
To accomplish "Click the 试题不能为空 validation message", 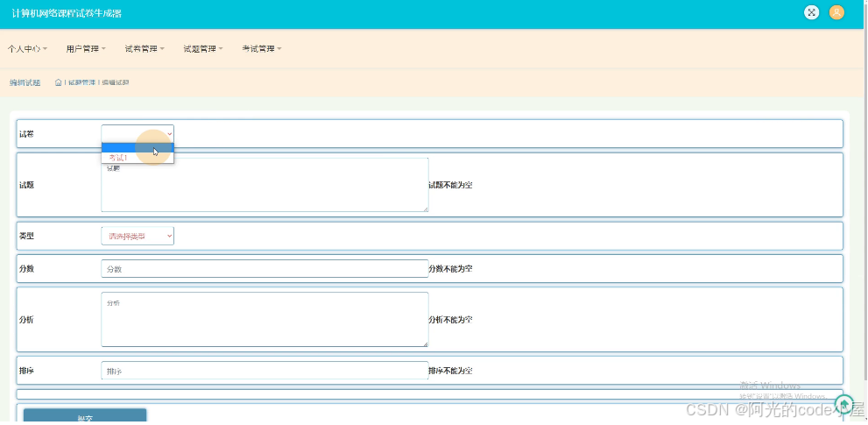I will tap(450, 185).
